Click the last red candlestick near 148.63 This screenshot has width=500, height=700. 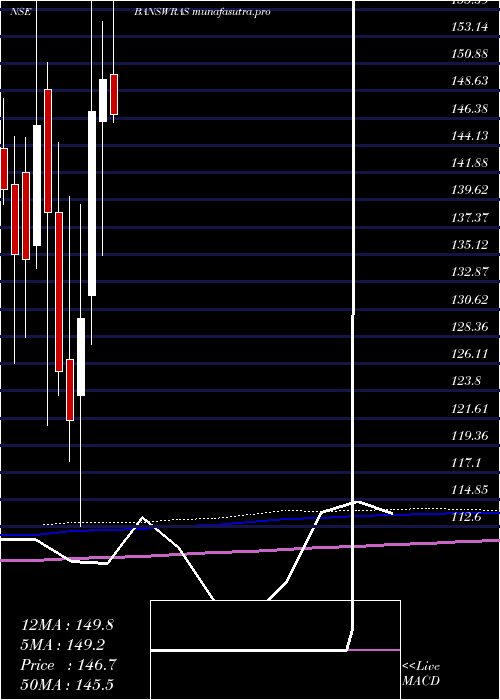114,94
